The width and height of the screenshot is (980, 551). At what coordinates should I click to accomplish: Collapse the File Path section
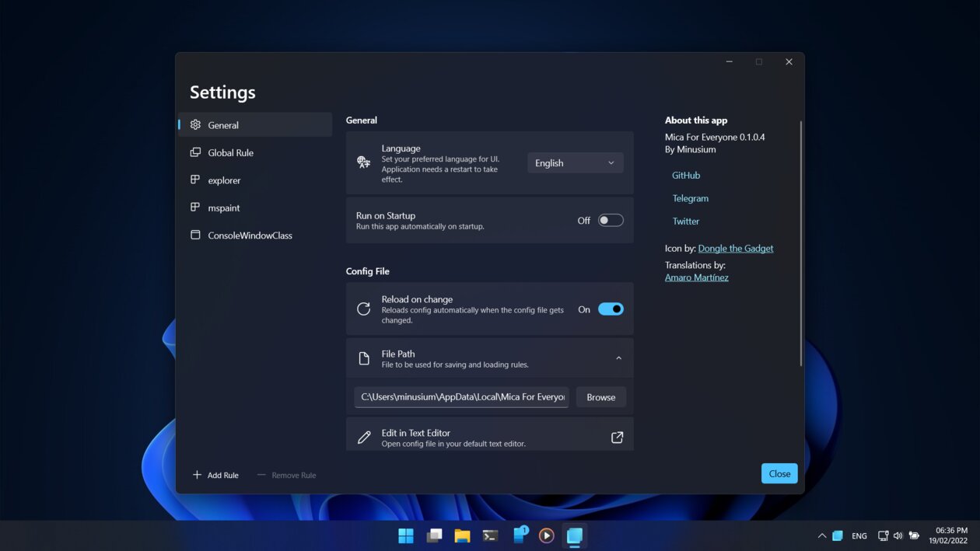[618, 357]
